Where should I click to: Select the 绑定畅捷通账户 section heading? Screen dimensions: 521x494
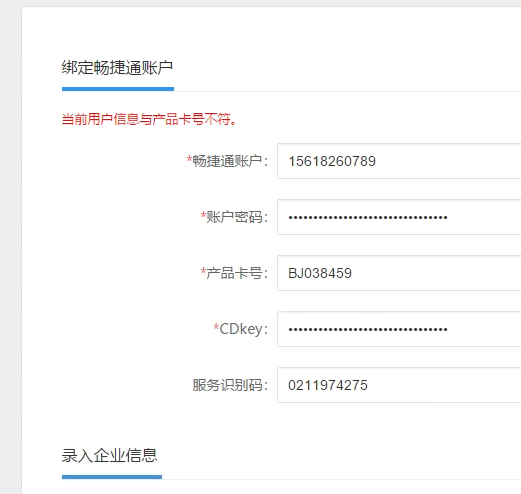point(117,68)
